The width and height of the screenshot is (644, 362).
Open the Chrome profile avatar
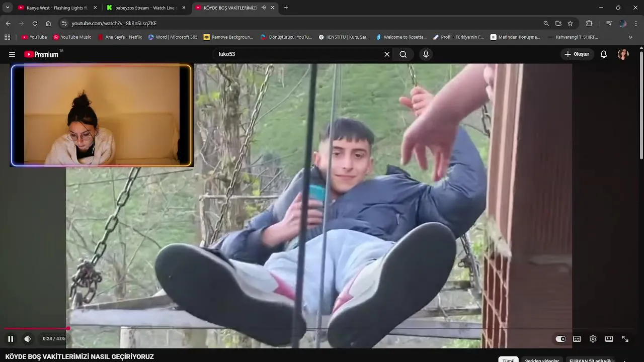(x=623, y=23)
